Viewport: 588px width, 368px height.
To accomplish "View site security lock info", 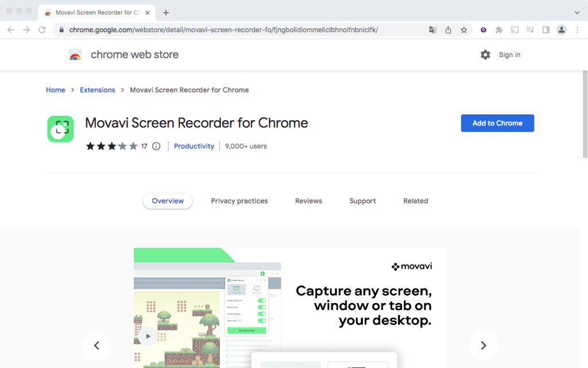I will click(61, 30).
